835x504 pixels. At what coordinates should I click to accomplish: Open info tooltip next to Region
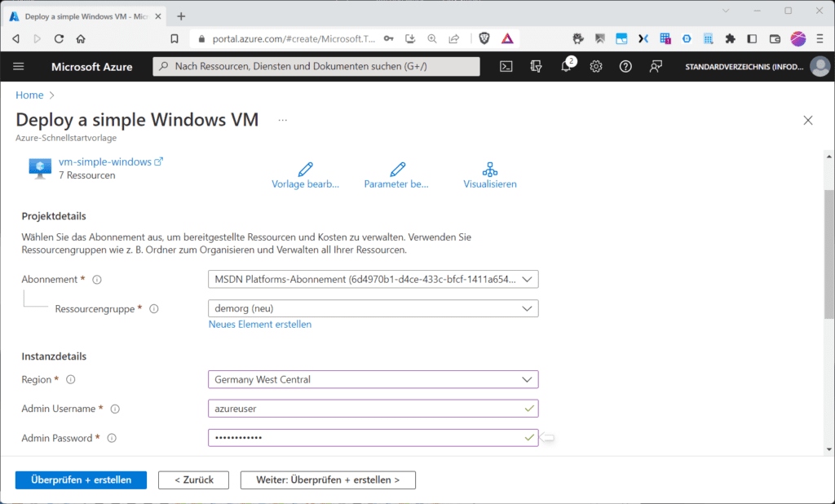click(x=70, y=380)
